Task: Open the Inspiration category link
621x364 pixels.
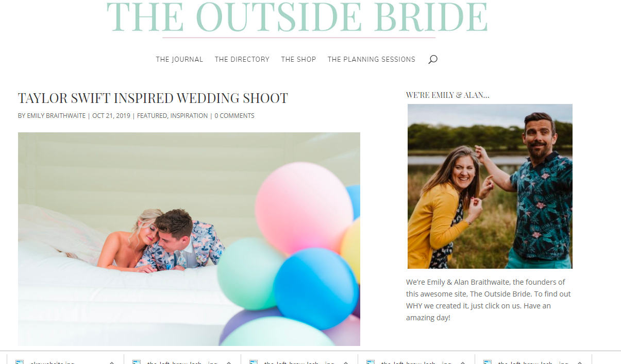Action: tap(189, 116)
